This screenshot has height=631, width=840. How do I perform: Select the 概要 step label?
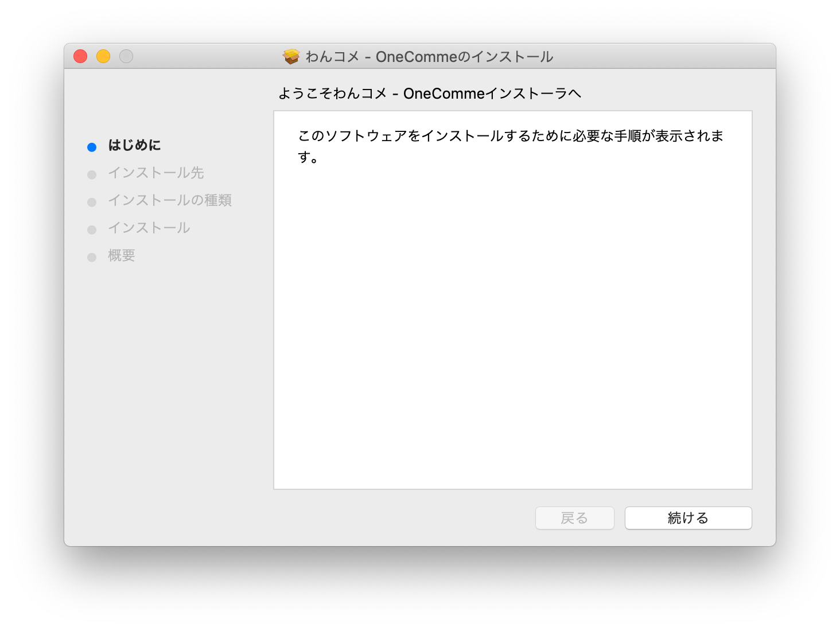[121, 255]
